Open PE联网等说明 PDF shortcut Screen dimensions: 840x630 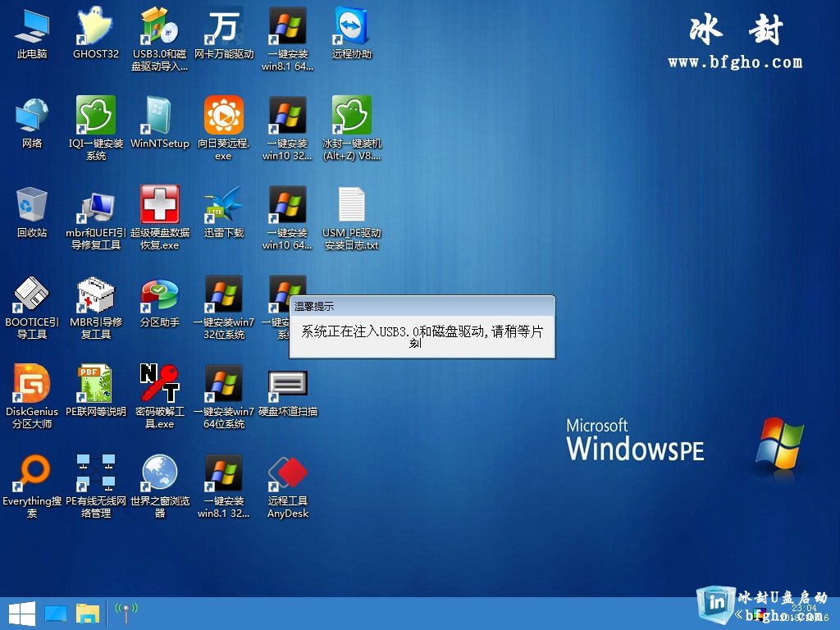pos(95,391)
